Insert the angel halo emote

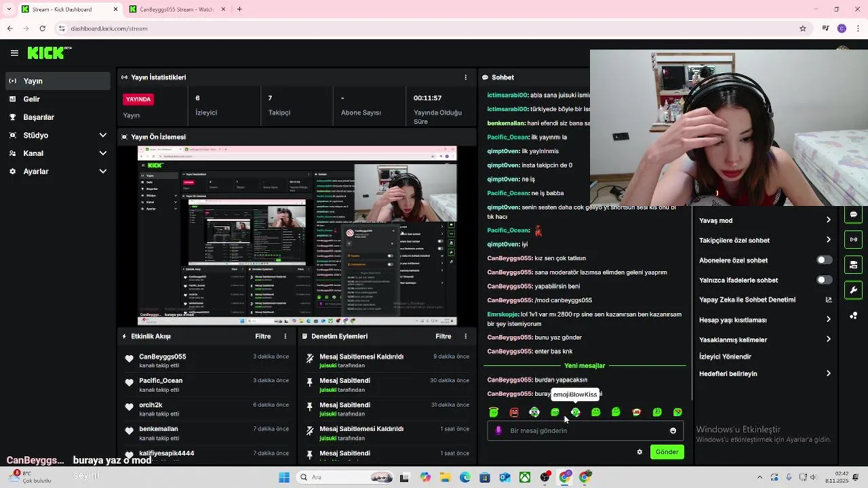(x=494, y=412)
